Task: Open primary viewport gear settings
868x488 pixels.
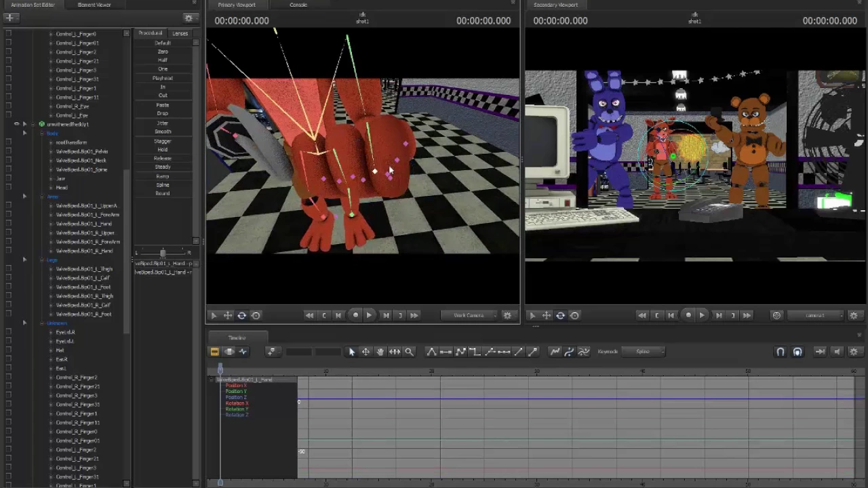Action: click(x=507, y=315)
